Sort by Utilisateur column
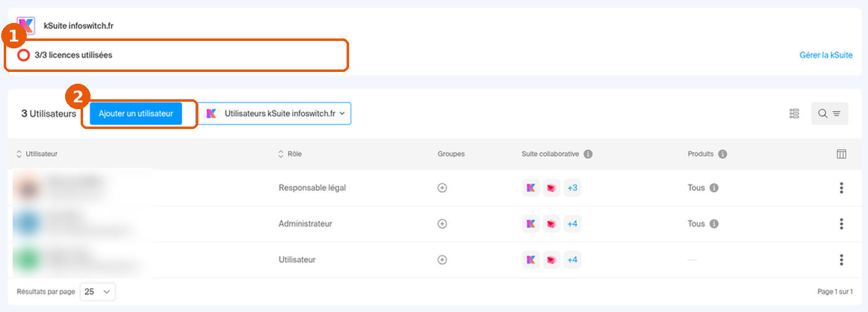This screenshot has width=868, height=312. [x=37, y=154]
